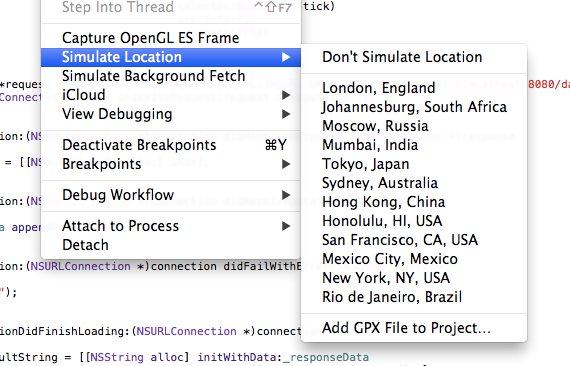Click Deactivate Breakpoints menu item
This screenshot has width=570, height=366.
coord(171,145)
